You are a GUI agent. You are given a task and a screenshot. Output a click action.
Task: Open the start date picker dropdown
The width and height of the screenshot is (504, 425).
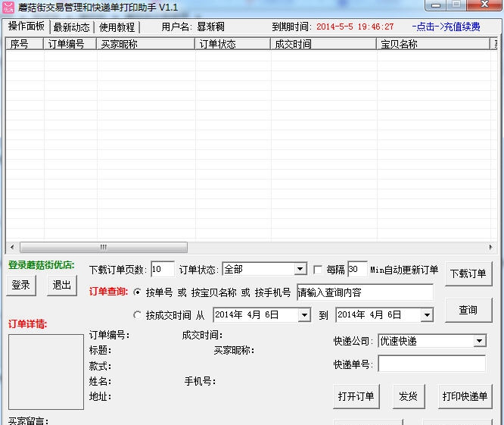coord(303,315)
